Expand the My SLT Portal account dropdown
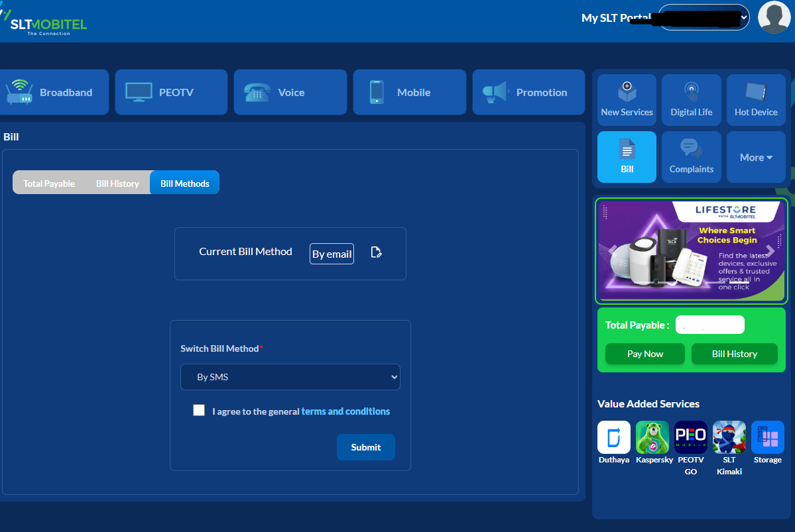This screenshot has width=795, height=532. pyautogui.click(x=703, y=17)
